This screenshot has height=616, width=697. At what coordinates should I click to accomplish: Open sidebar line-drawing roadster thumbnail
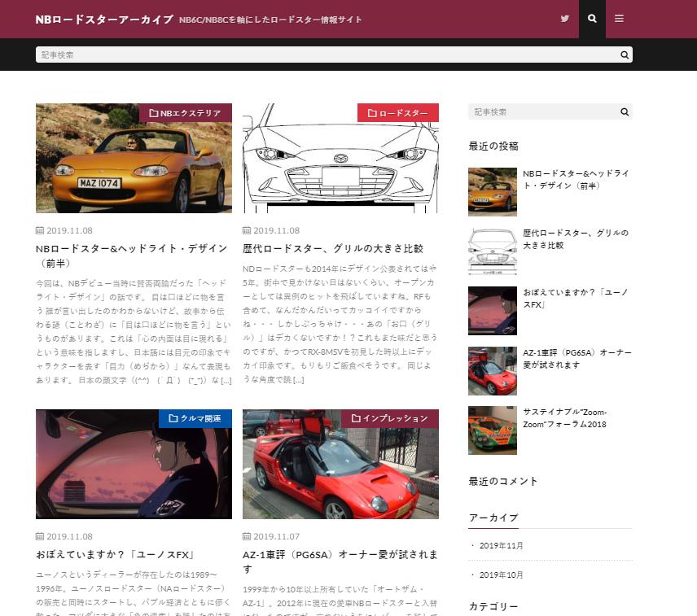(x=493, y=251)
